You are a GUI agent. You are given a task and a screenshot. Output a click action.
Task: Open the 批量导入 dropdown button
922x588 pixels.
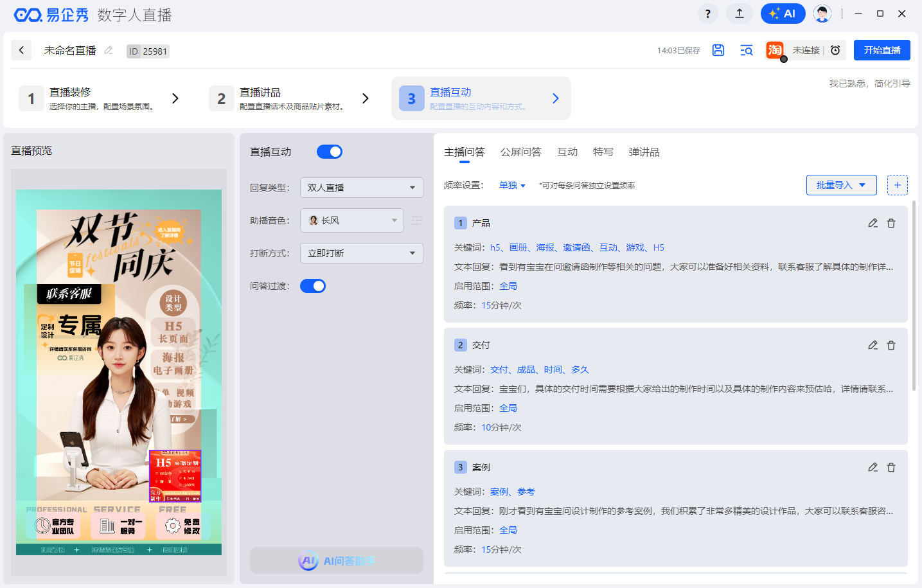point(841,185)
